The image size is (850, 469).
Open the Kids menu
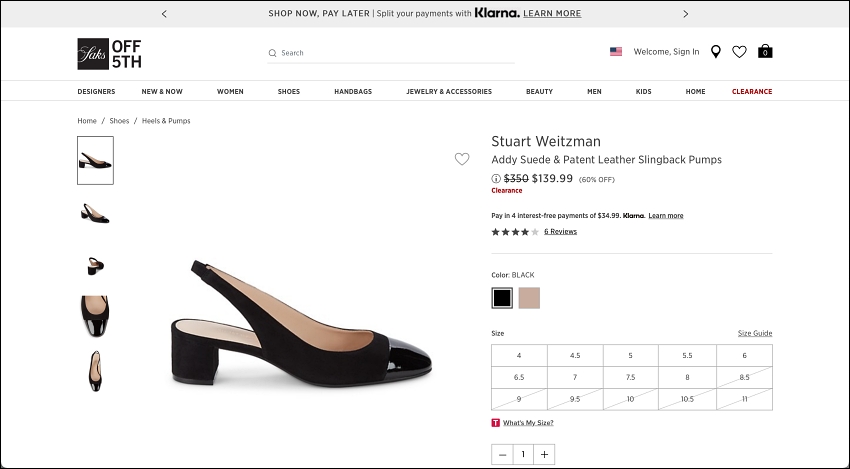pos(643,92)
